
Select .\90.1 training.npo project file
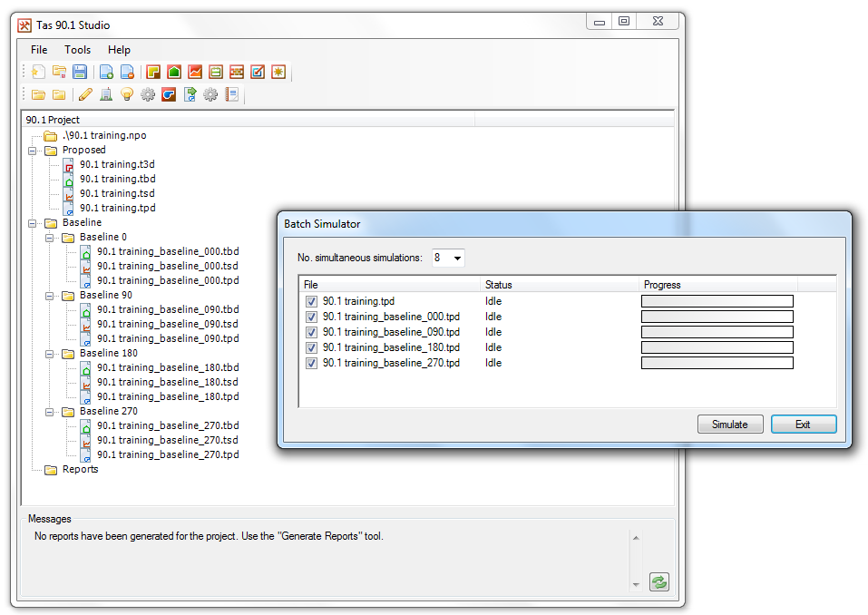[104, 136]
